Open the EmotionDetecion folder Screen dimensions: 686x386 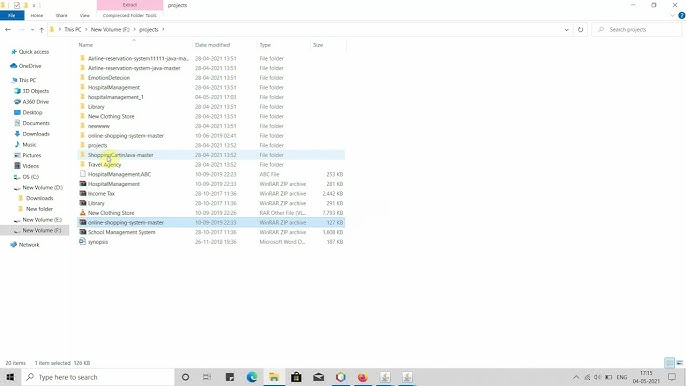(x=211, y=78)
